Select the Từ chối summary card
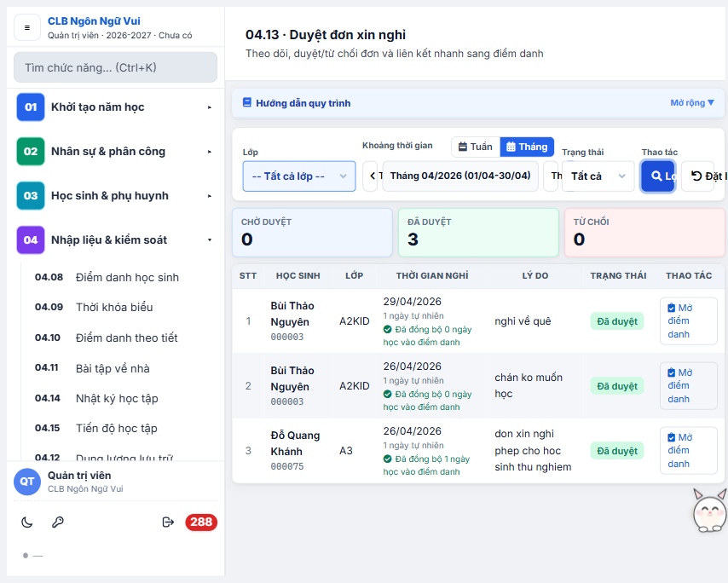Screen dimensions: 728x583 point(644,233)
